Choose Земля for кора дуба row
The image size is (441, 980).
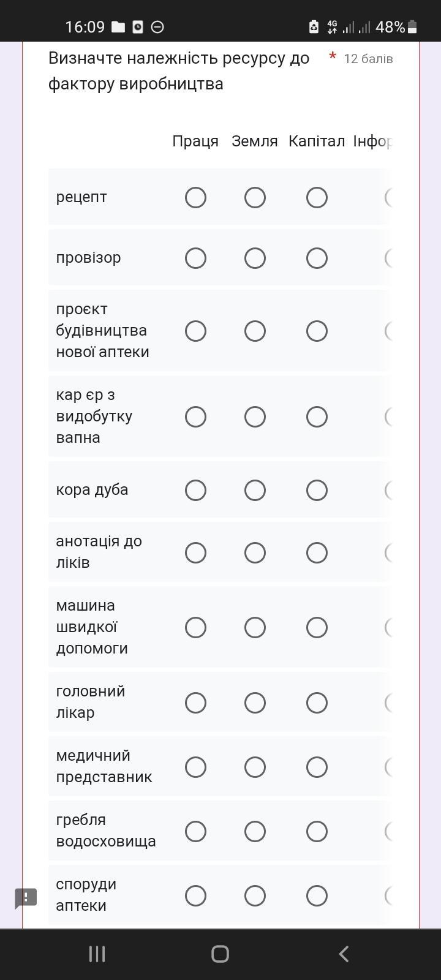tap(255, 490)
